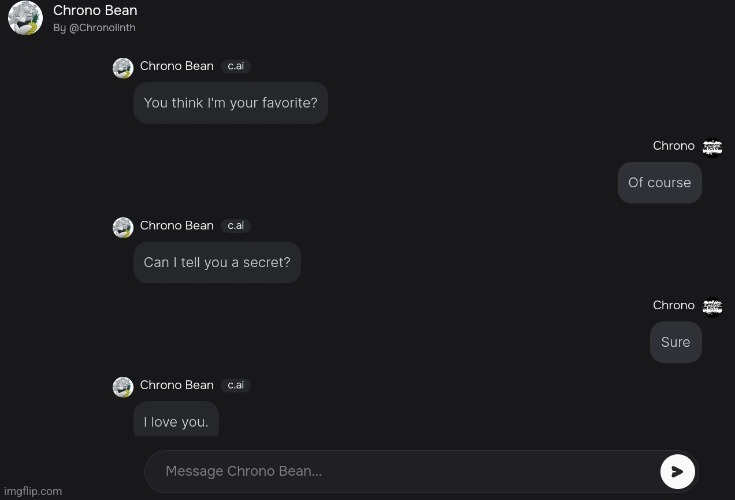735x500 pixels.
Task: Click the c.ai badge above the secret message
Action: 235,225
